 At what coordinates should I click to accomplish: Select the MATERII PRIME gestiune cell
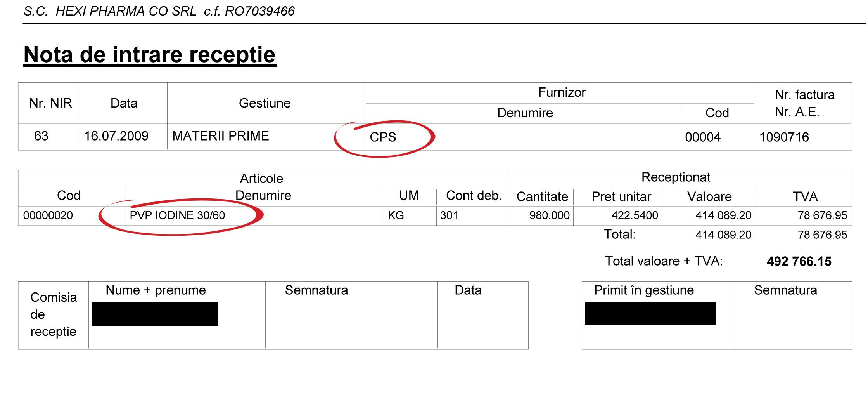point(266,137)
